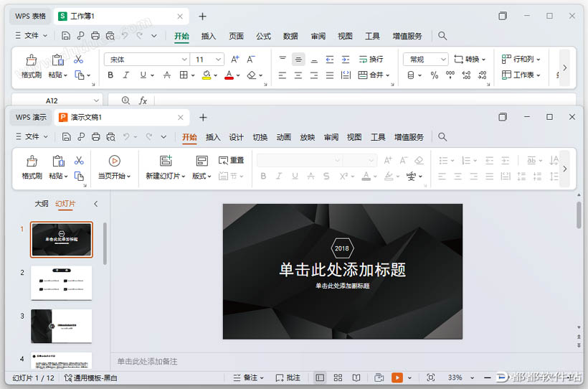Toggle bold in the spreadsheet ribbon
588x389 pixels.
(110, 75)
